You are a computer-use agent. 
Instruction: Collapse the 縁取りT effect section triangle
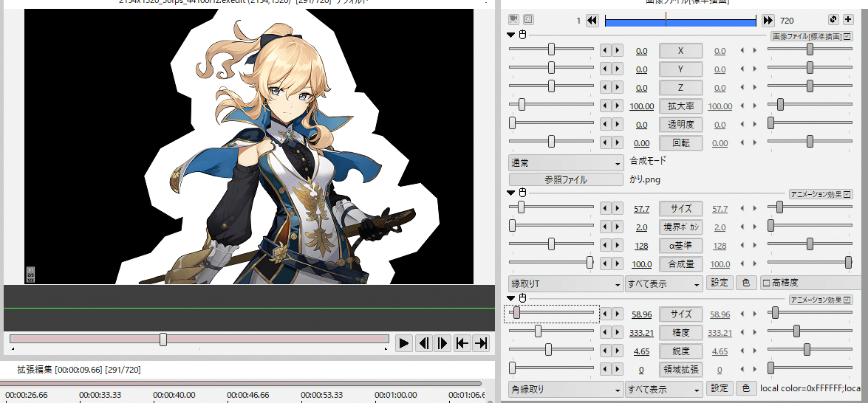(511, 193)
